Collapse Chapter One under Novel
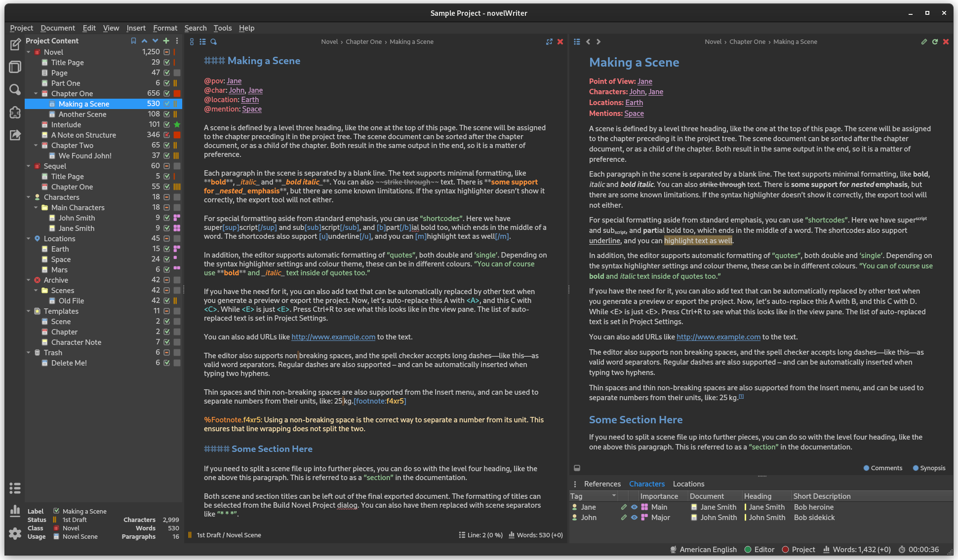The width and height of the screenshot is (958, 560). (x=36, y=94)
